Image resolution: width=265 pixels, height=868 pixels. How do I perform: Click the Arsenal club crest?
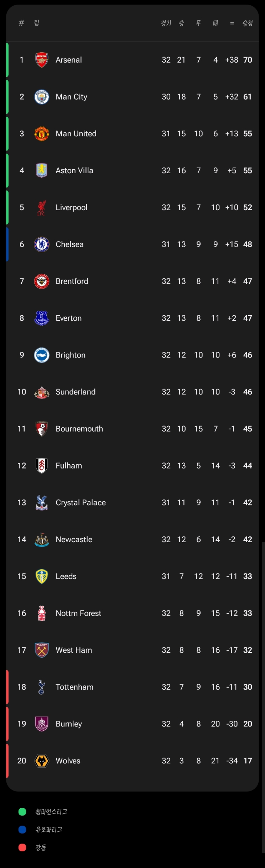tap(42, 60)
